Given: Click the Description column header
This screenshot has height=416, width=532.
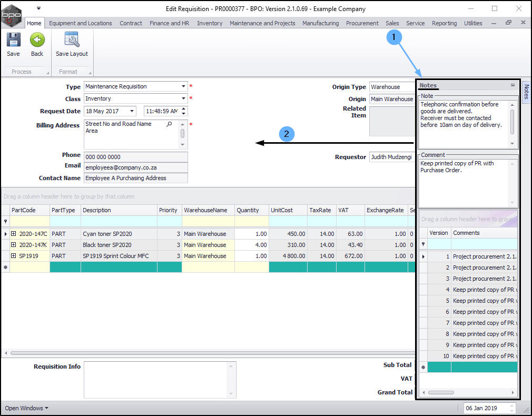Looking at the screenshot, I should [x=119, y=210].
